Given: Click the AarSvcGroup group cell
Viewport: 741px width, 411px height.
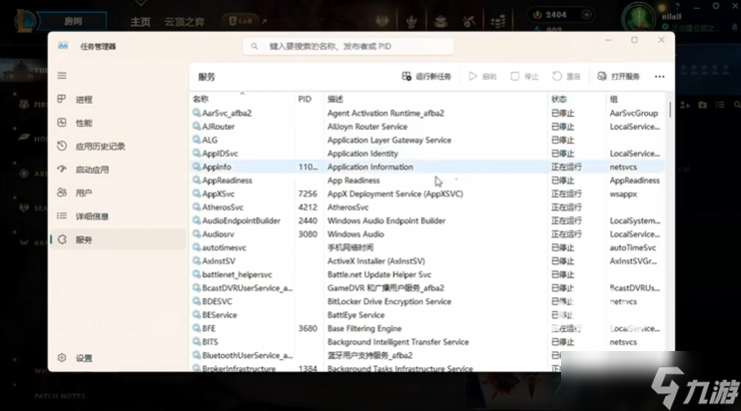Looking at the screenshot, I should click(x=634, y=113).
